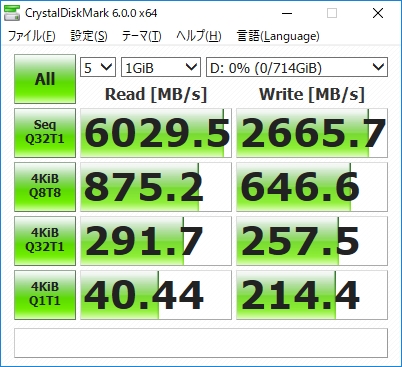Expand the test count dropdown showing 5
This screenshot has width=402, height=367.
(98, 67)
